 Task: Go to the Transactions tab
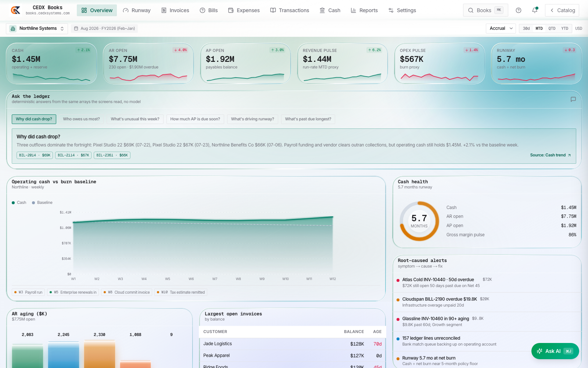click(x=290, y=10)
